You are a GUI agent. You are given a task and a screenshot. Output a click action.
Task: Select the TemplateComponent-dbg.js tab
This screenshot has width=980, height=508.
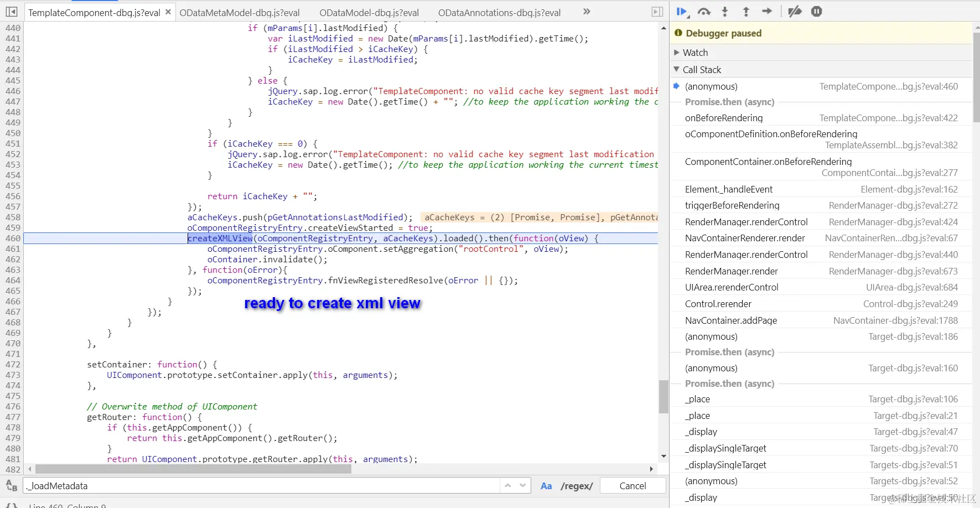tap(94, 12)
